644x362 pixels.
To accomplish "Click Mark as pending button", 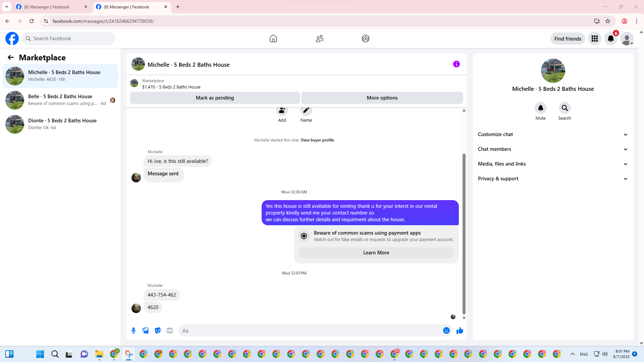I will [x=215, y=98].
